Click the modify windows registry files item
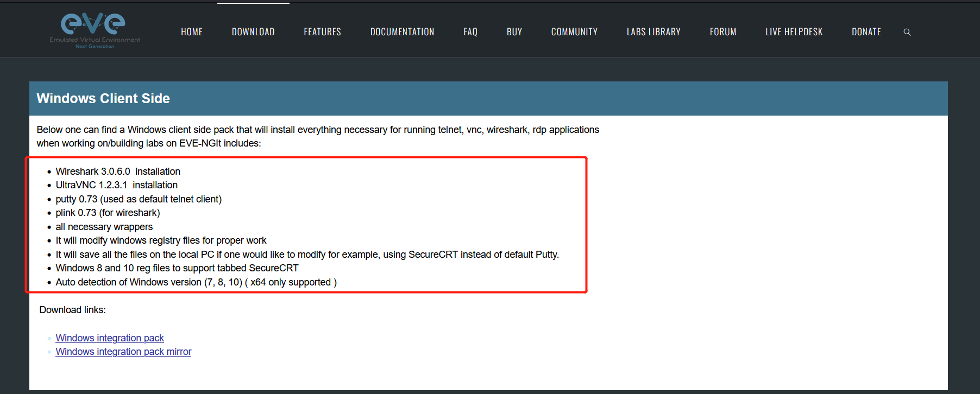 pos(161,240)
